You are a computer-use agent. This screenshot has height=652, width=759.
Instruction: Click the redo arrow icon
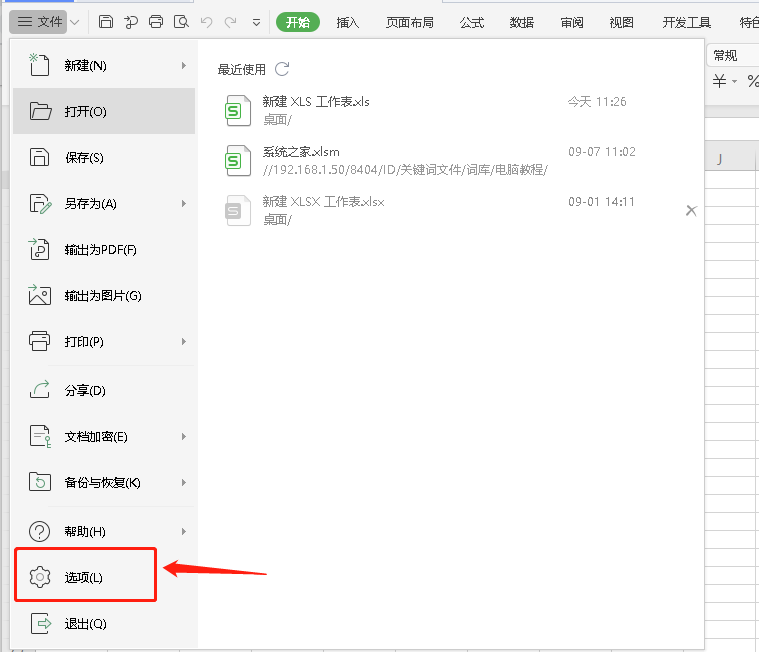coord(231,22)
